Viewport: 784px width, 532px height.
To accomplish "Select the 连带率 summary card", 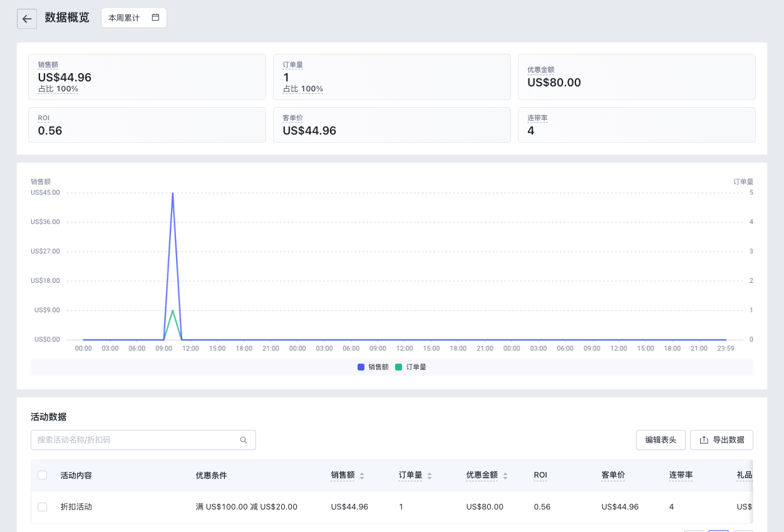I will pyautogui.click(x=637, y=125).
